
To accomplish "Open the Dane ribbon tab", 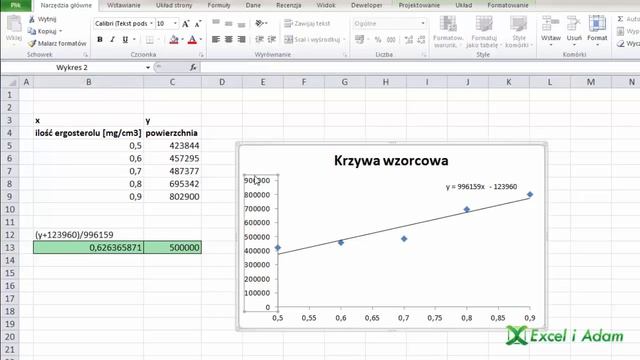I will pyautogui.click(x=253, y=5).
